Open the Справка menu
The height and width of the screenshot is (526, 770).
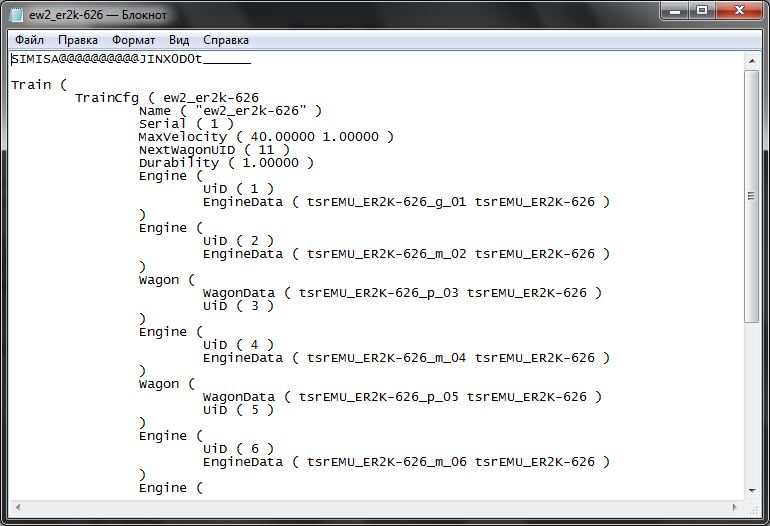pos(225,40)
